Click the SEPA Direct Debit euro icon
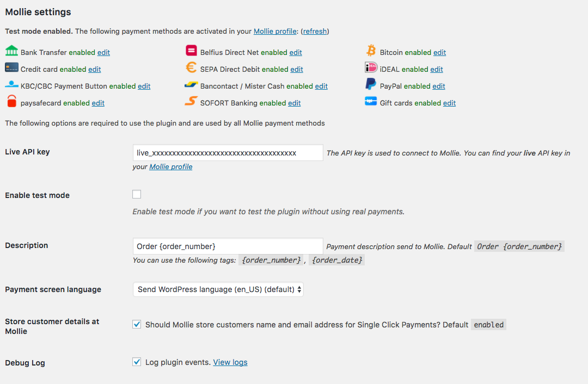 [x=191, y=68]
